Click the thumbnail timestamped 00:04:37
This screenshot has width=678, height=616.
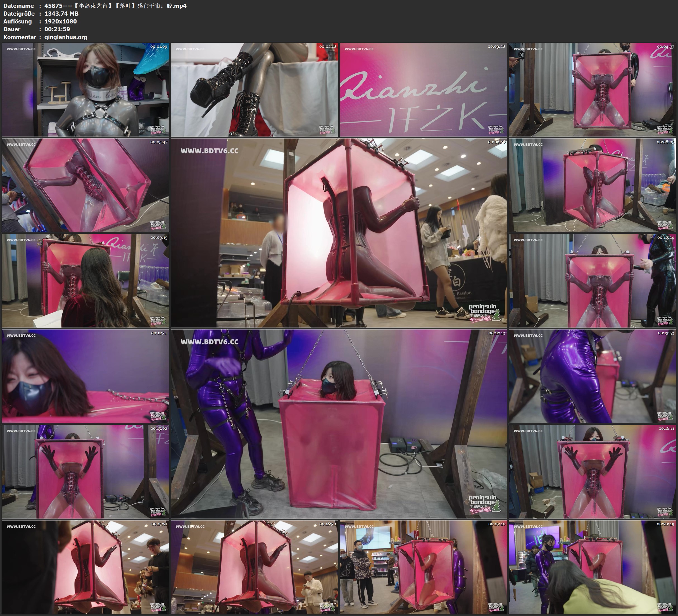tap(592, 89)
